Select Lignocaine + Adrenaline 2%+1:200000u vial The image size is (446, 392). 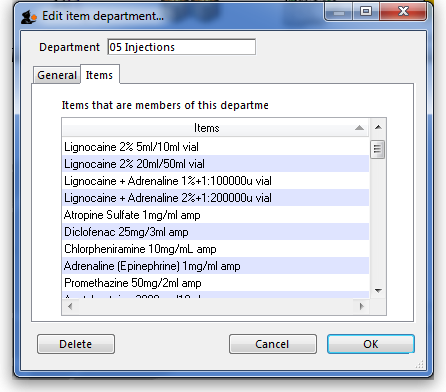click(x=215, y=198)
